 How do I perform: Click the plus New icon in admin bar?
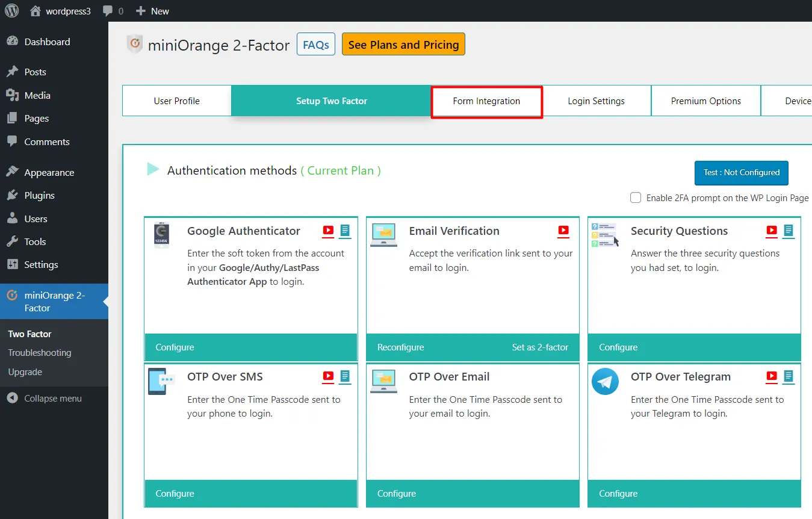[x=141, y=11]
